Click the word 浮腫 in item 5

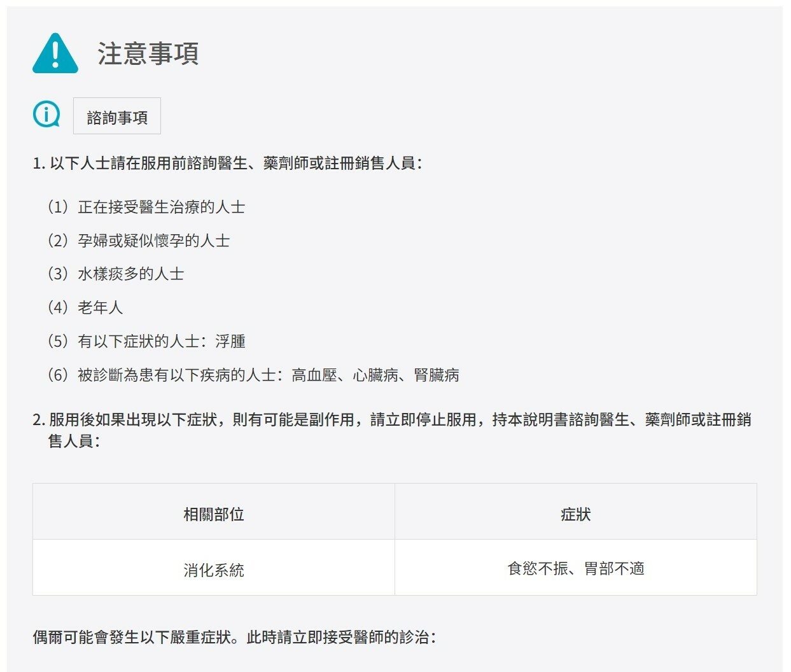click(x=230, y=342)
